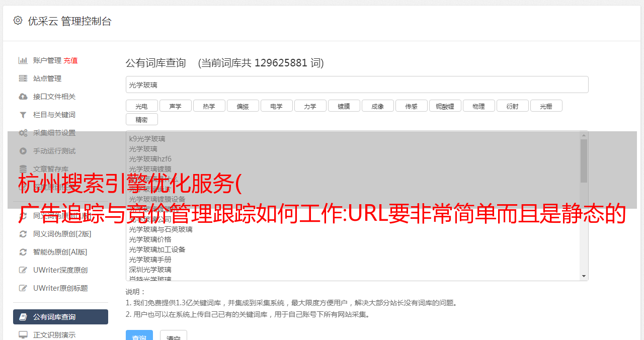644x340 pixels.
Task: Open the 公有词库查询 menu item
Action: (60, 317)
